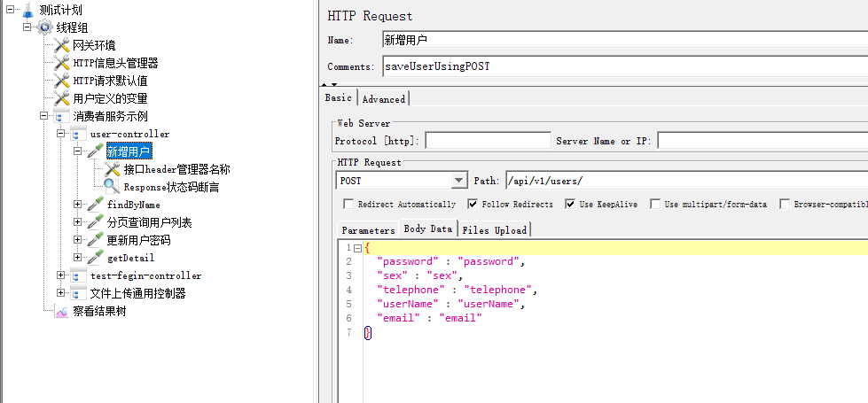Collapse the 新增用户 tree node

pos(78,151)
